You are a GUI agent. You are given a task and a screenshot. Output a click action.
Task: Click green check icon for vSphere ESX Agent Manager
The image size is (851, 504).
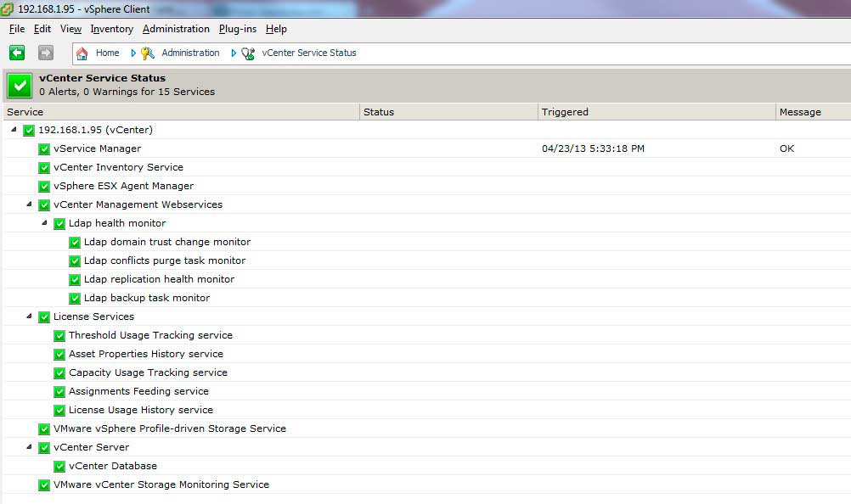pos(44,187)
